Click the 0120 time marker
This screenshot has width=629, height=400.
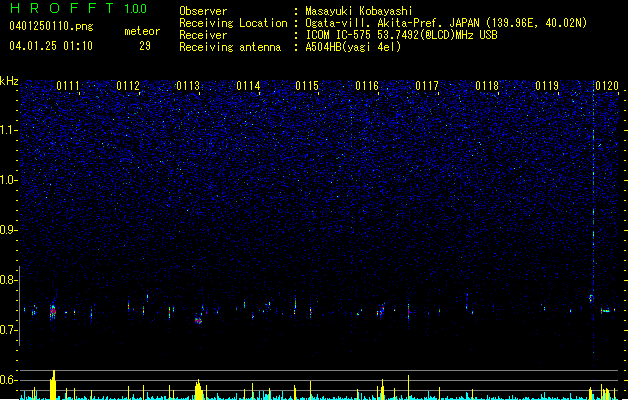point(607,86)
